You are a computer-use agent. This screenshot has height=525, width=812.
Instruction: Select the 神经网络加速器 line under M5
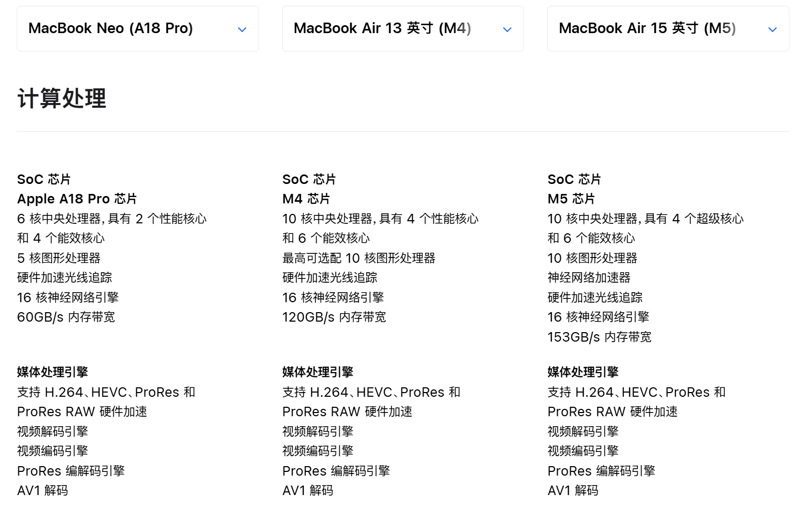click(x=589, y=278)
